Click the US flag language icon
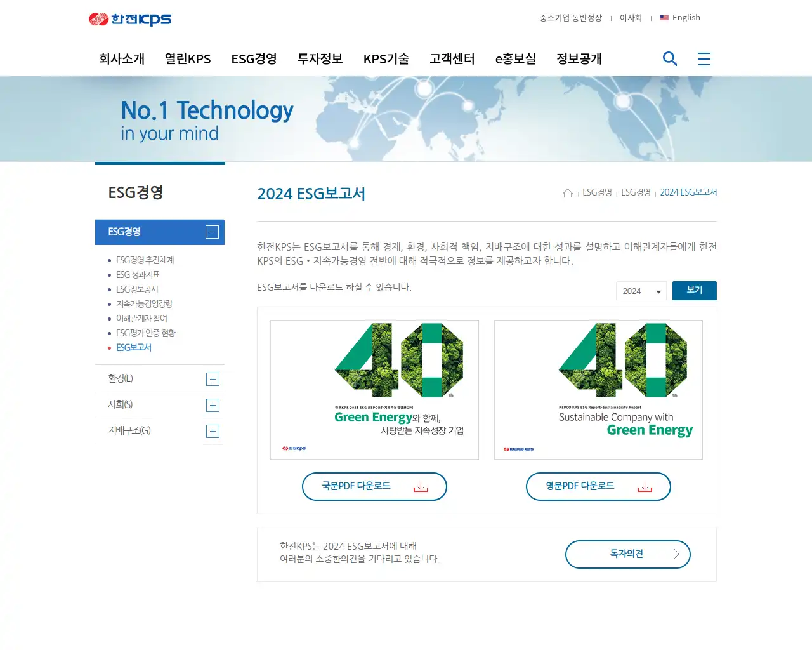The image size is (812, 650). 664,18
